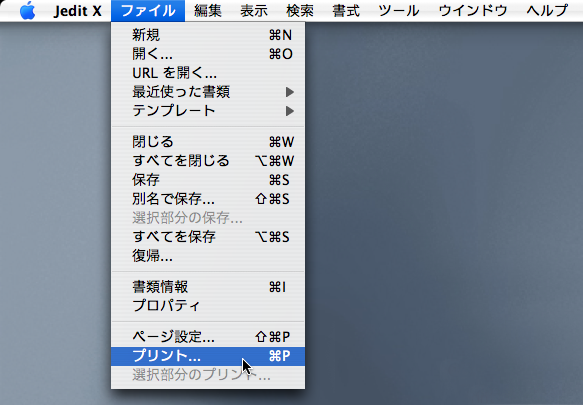Select すべてを保存 menu item
583x405 pixels.
click(208, 237)
